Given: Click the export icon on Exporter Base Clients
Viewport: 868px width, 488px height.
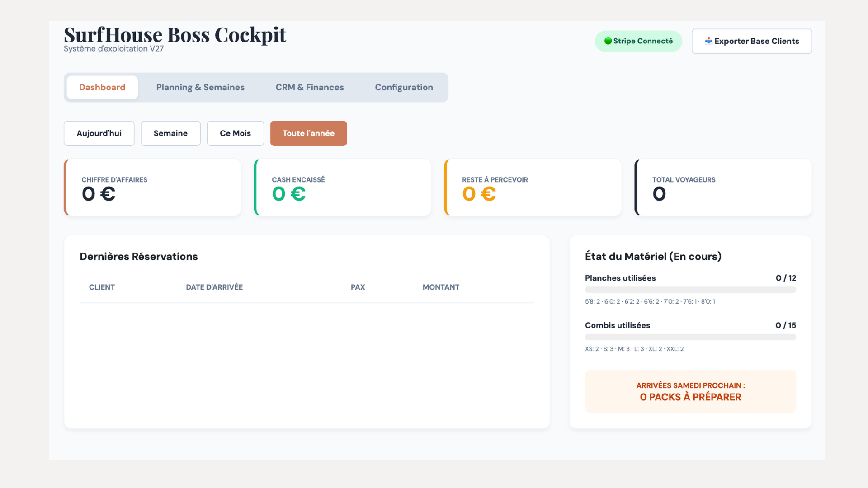Looking at the screenshot, I should coord(709,41).
